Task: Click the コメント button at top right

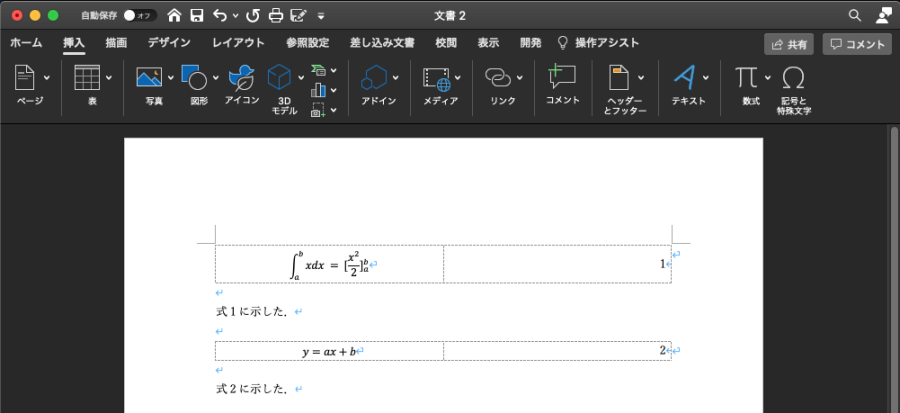Action: tap(856, 44)
